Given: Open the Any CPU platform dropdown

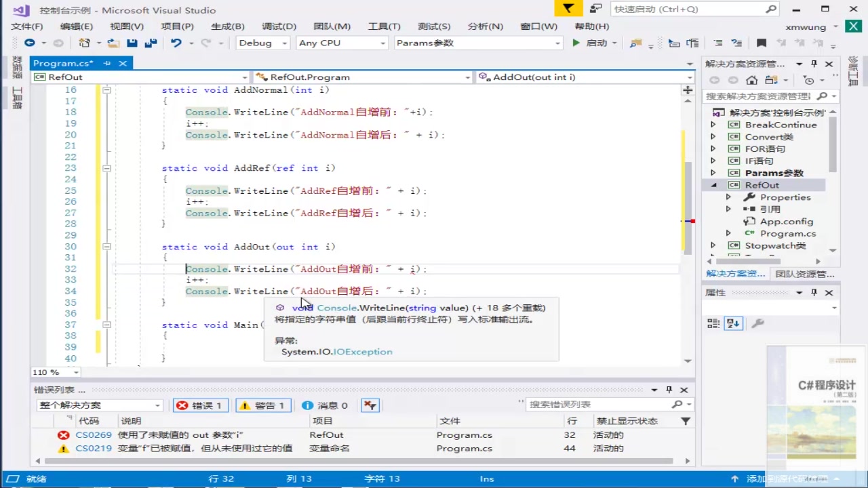Looking at the screenshot, I should tap(342, 43).
